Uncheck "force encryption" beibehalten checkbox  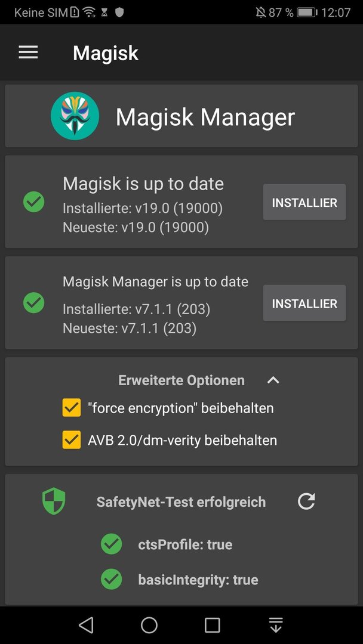coord(72,408)
